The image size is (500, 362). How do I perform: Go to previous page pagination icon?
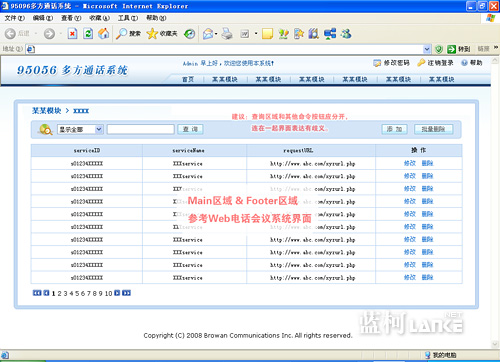pyautogui.click(x=46, y=293)
